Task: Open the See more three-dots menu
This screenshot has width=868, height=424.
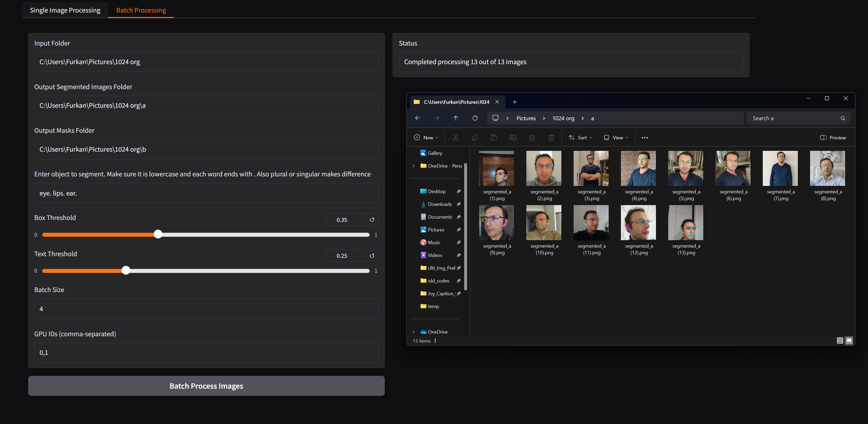Action: click(645, 138)
